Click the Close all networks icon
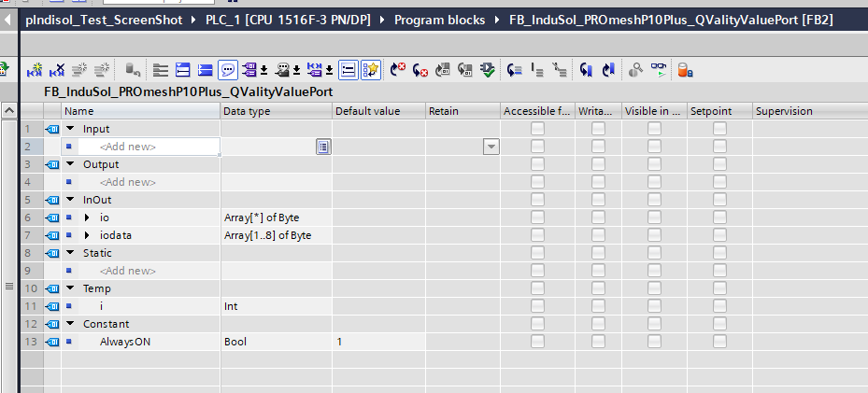Viewport: 868px width, 393px height. [x=206, y=70]
